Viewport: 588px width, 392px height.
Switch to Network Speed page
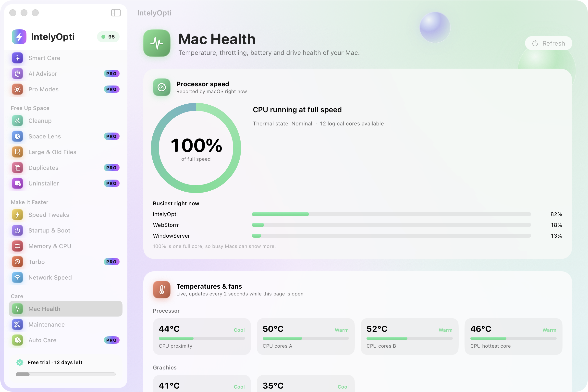(65, 278)
